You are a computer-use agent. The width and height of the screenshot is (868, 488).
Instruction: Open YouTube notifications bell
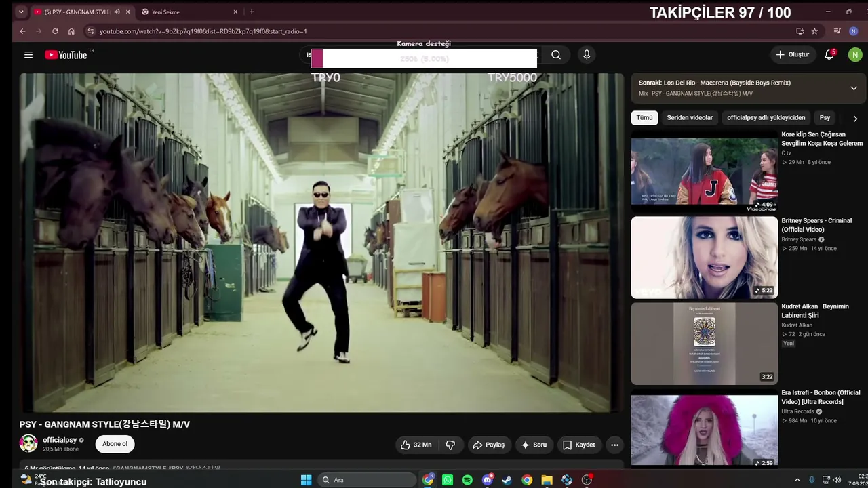tap(829, 55)
